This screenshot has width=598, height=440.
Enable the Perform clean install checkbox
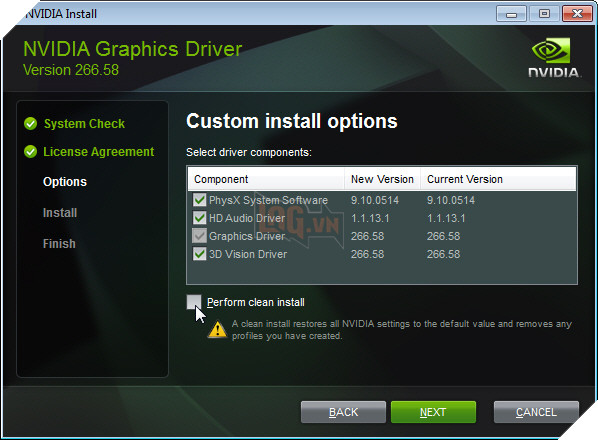coord(194,302)
